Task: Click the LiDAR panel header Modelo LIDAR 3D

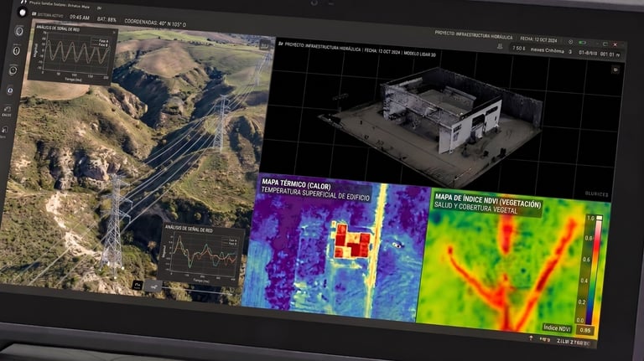Action: 419,54
